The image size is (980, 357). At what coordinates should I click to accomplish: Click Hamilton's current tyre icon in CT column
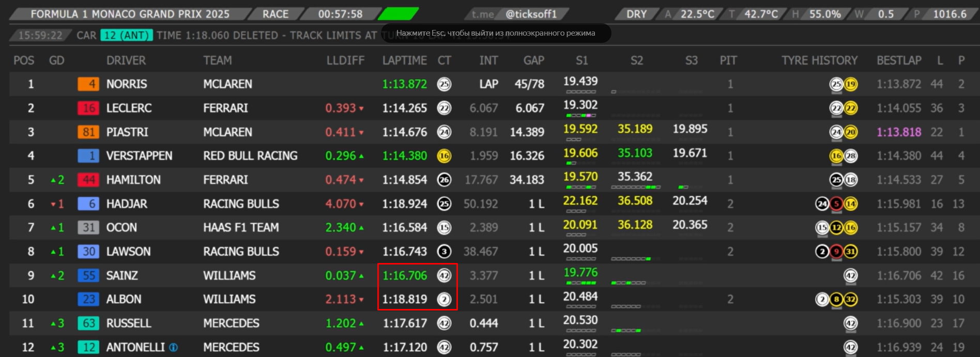444,180
